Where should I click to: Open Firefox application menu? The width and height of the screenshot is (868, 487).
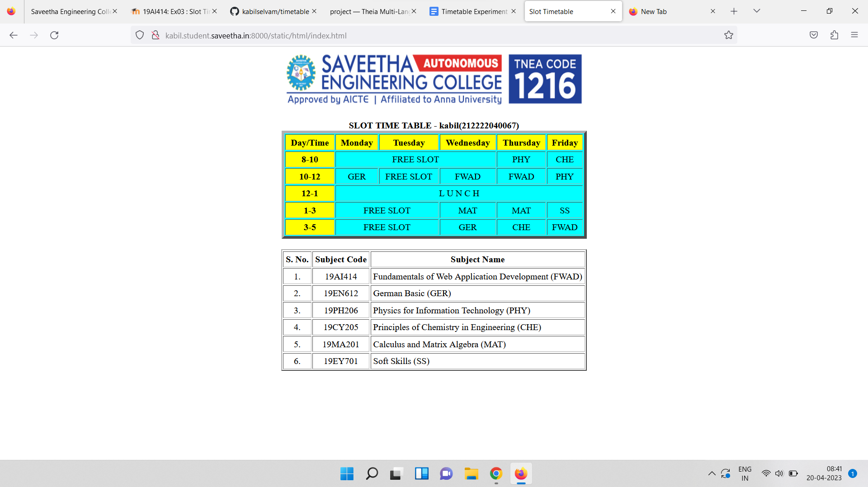[854, 35]
